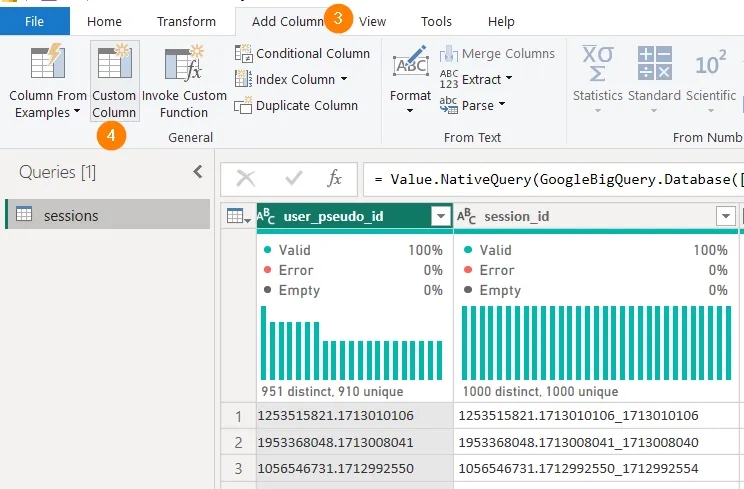The width and height of the screenshot is (744, 489).
Task: Expand the Format dropdown arrow
Action: pyautogui.click(x=410, y=111)
